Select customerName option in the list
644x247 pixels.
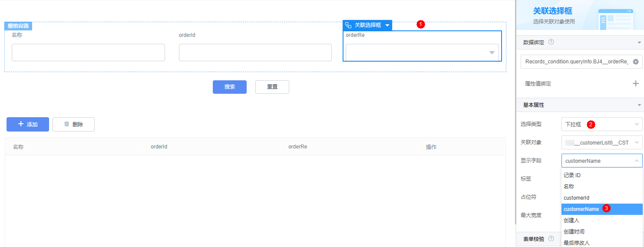(x=602, y=209)
